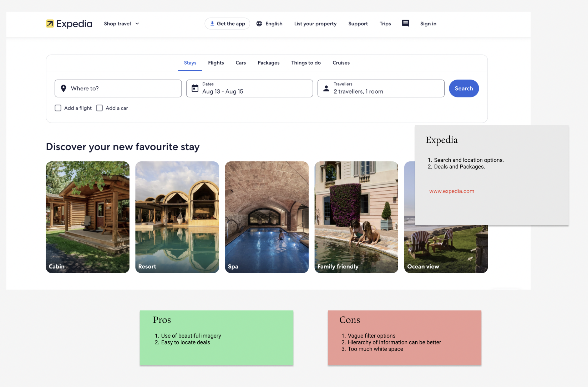Open the List your property link
Image resolution: width=588 pixels, height=387 pixels.
315,24
